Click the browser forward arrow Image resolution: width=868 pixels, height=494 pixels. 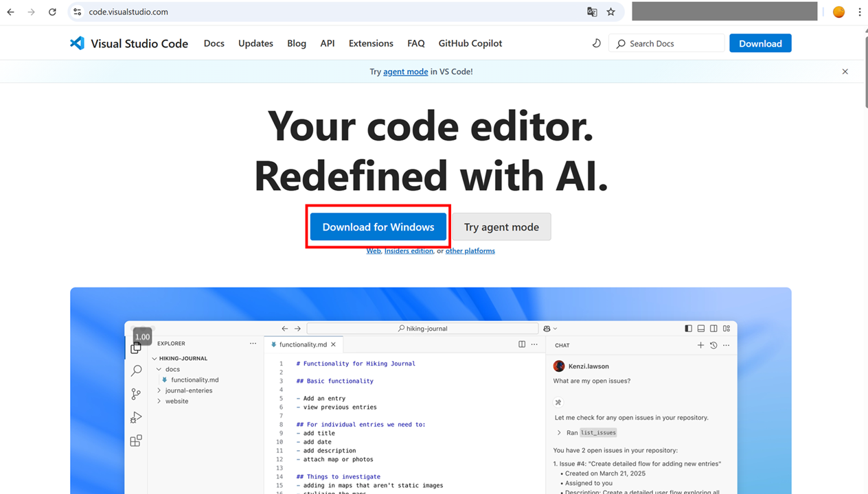(x=31, y=12)
